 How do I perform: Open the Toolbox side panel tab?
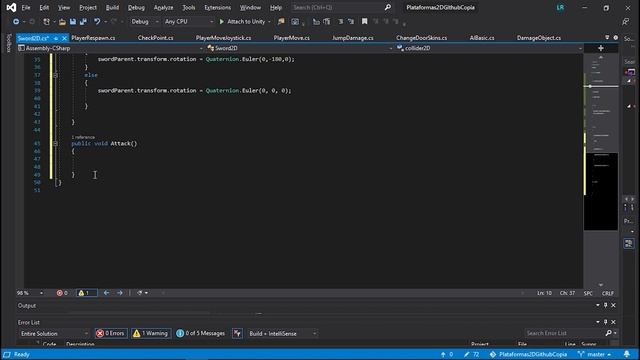click(8, 43)
